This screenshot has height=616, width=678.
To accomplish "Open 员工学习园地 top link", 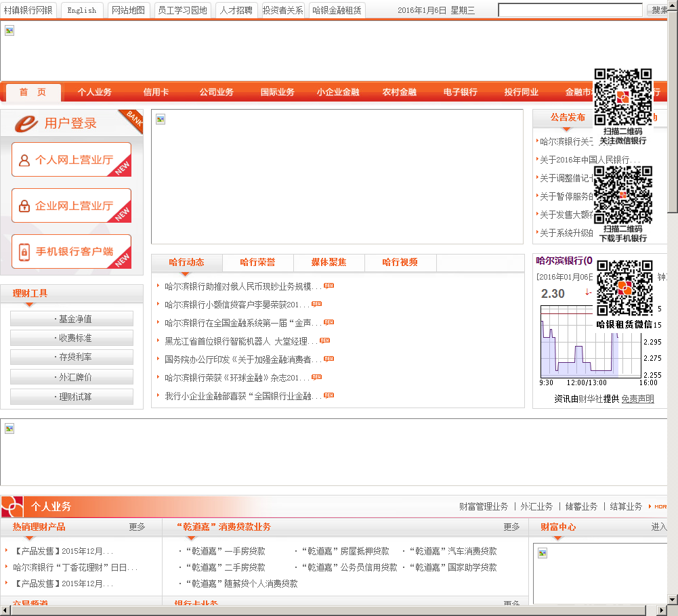I will (x=182, y=10).
